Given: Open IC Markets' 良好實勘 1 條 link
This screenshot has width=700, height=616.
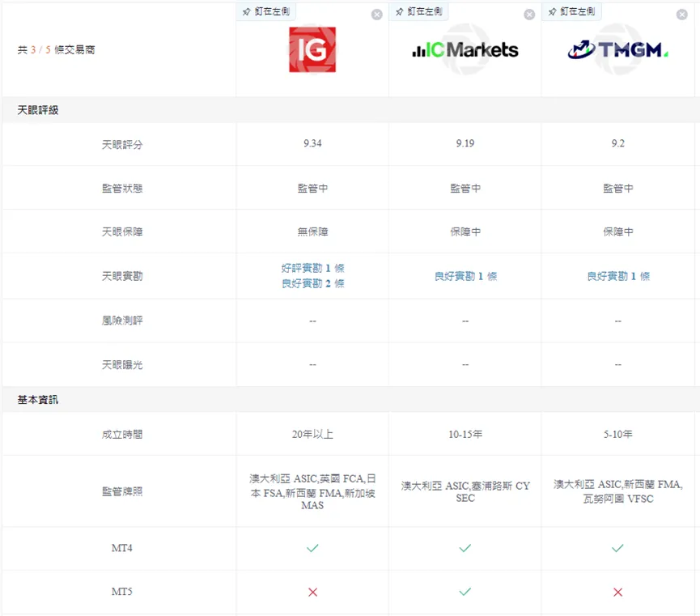Looking at the screenshot, I should click(465, 276).
